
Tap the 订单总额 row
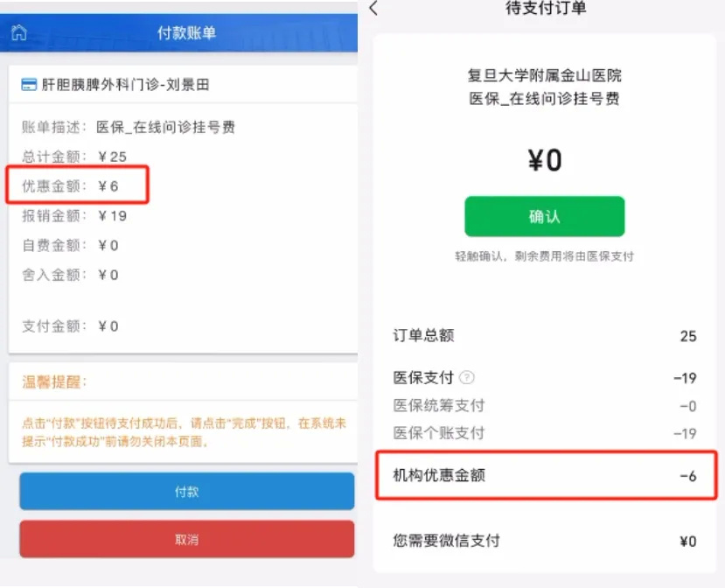tap(544, 336)
